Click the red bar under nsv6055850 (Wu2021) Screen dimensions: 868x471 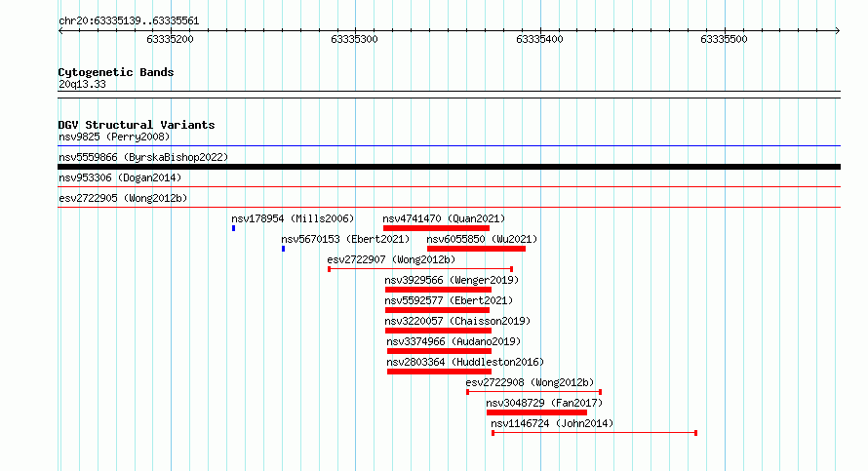(x=476, y=249)
